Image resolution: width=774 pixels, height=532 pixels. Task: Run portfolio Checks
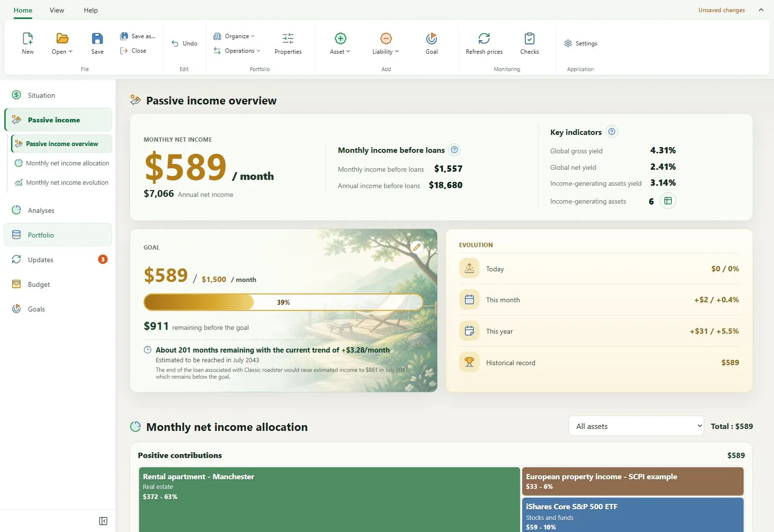pos(529,44)
